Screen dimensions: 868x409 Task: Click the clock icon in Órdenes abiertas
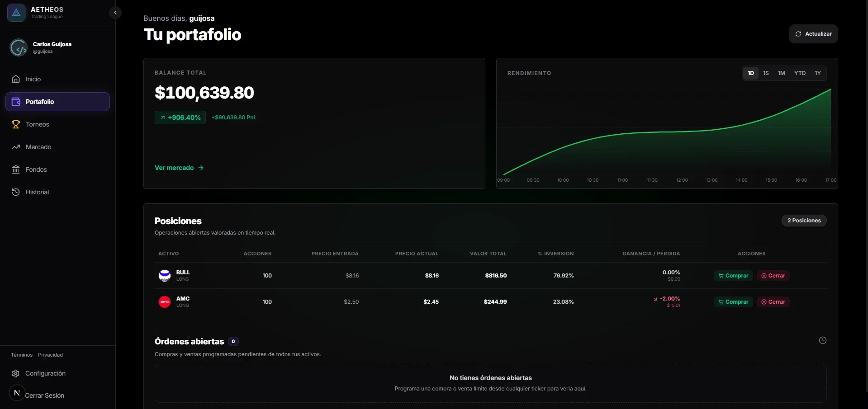[823, 340]
